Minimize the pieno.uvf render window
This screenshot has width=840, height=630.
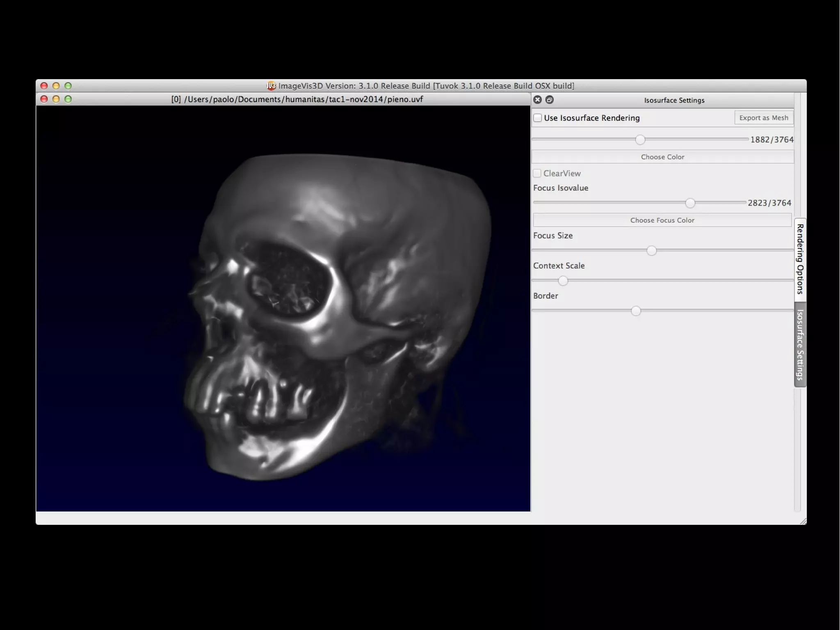(x=56, y=99)
